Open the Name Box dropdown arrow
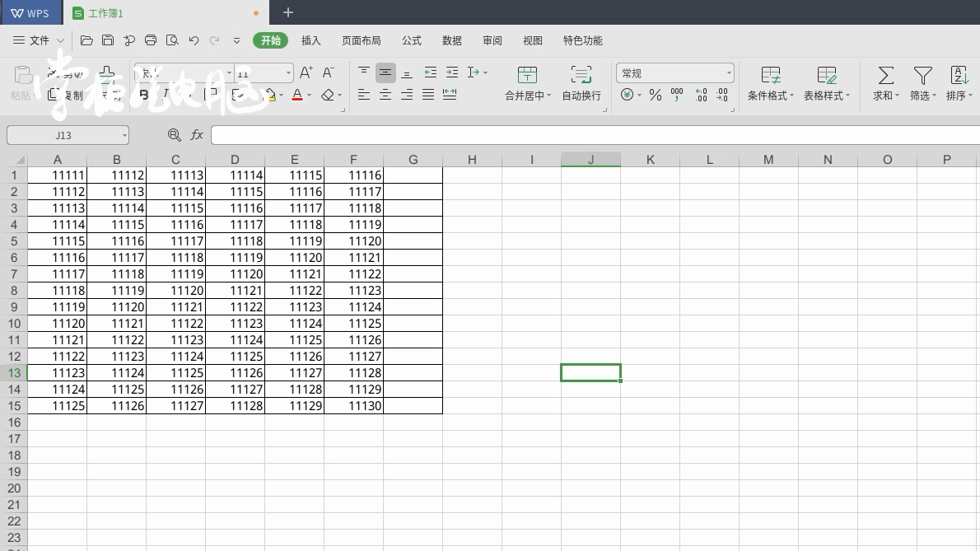The width and height of the screenshot is (980, 551). [x=124, y=135]
